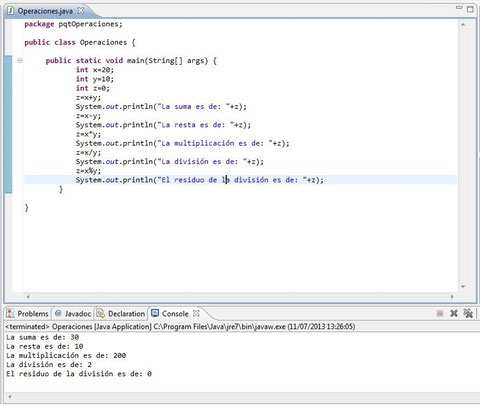Close the Console view
The width and height of the screenshot is (480, 405).
point(196,313)
